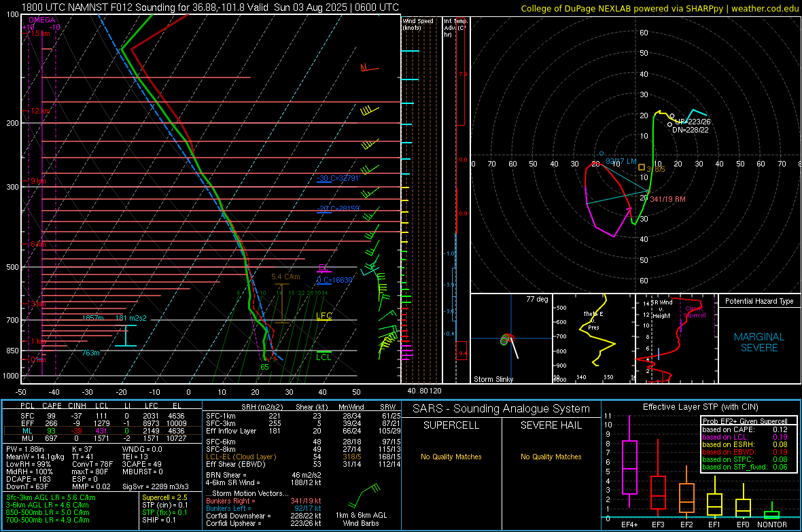
Task: Select the SFC parcel row
Action: 103,416
